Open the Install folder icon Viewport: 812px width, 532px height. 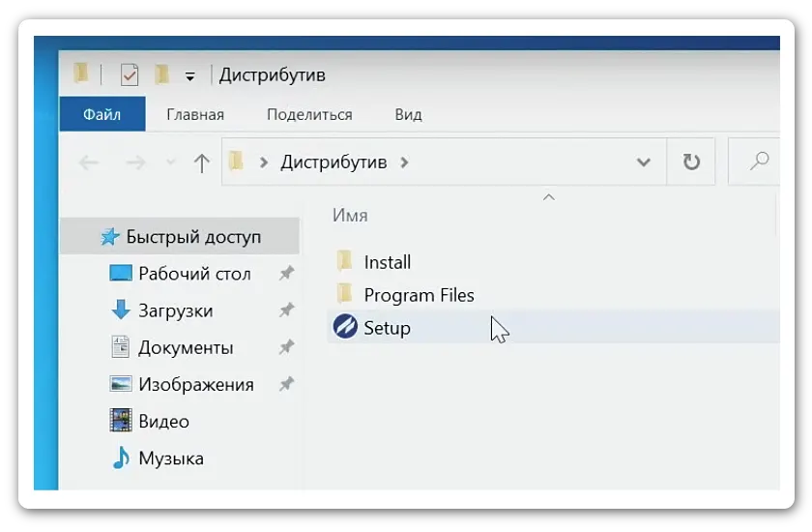(x=344, y=261)
